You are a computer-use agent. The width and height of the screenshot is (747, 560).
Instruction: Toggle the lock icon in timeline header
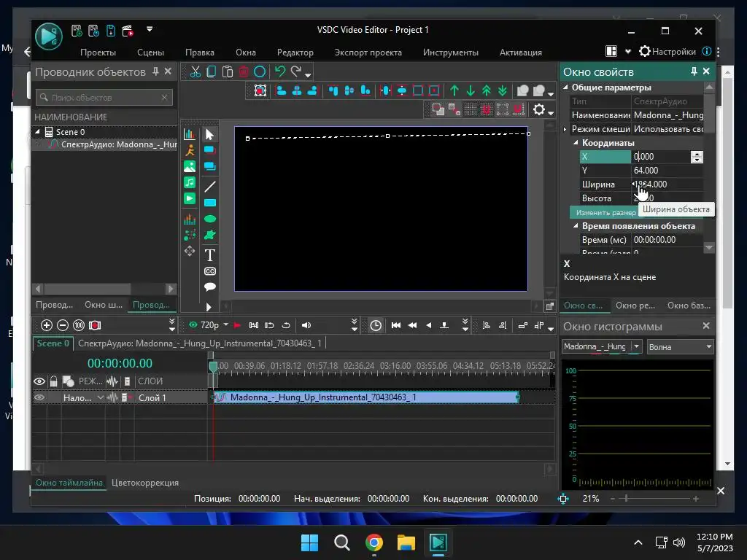point(53,381)
